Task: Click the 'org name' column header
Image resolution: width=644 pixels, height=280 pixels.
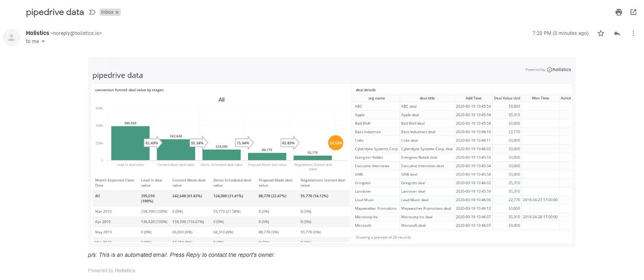Action: [x=376, y=98]
